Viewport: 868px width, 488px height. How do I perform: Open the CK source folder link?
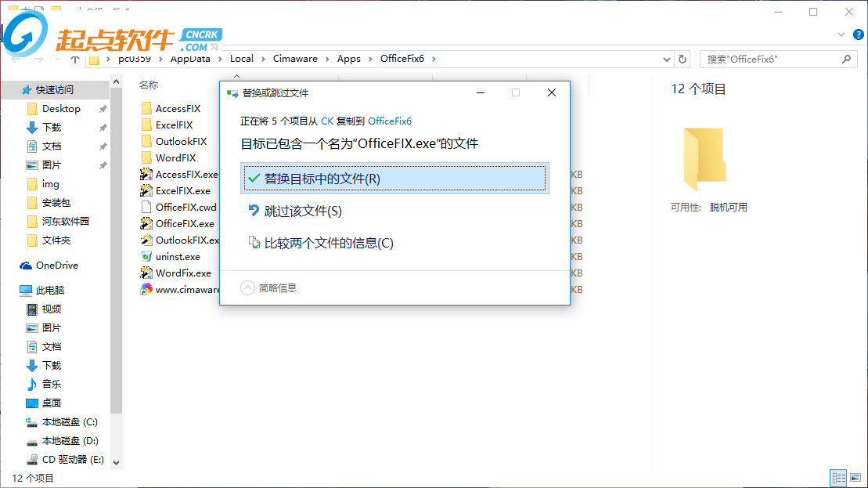click(x=327, y=121)
